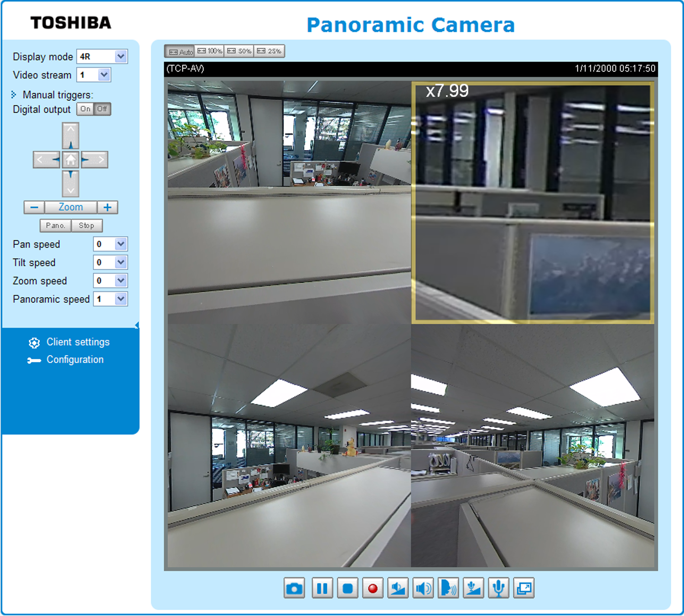This screenshot has height=616, width=684.
Task: Open full screen view icon
Action: 523,588
